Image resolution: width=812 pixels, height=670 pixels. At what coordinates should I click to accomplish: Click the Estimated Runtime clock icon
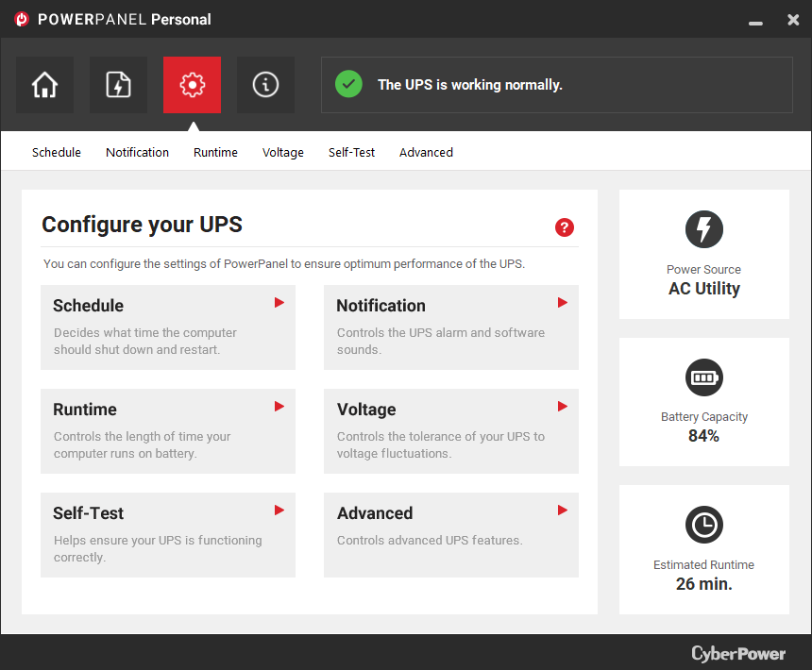point(703,525)
